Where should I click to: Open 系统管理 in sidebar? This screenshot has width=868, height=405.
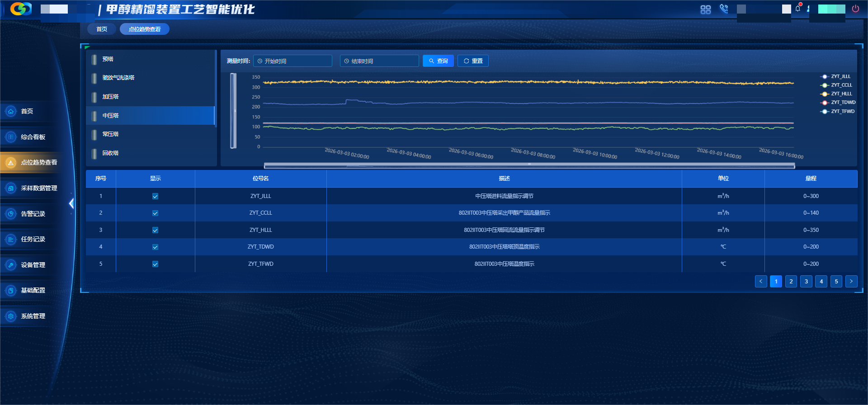33,316
